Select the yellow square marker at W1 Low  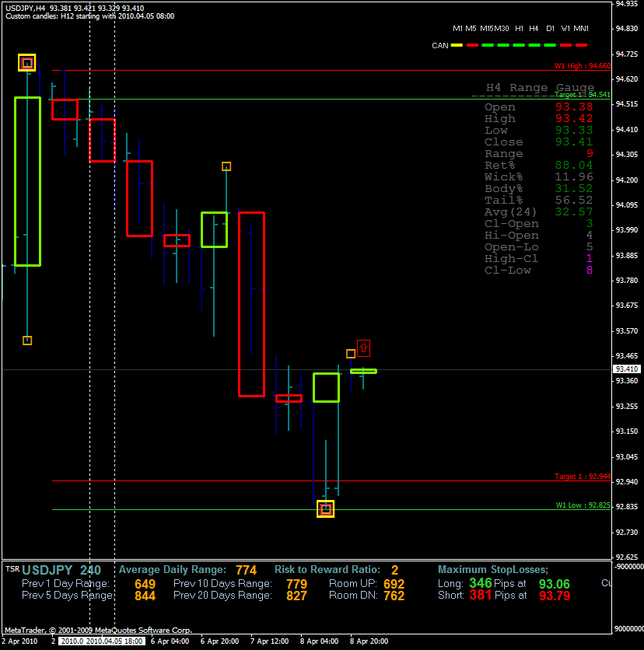(325, 508)
